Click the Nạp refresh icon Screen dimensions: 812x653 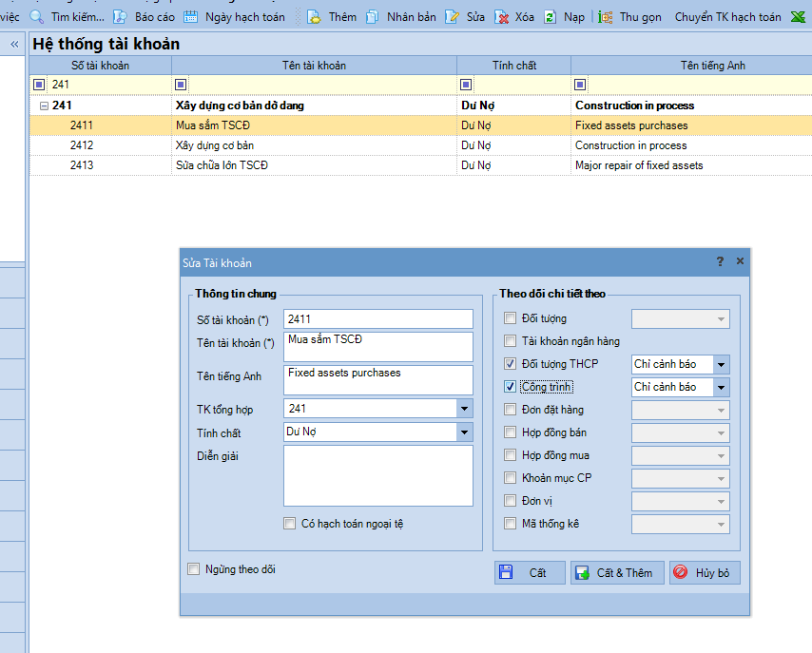click(551, 17)
